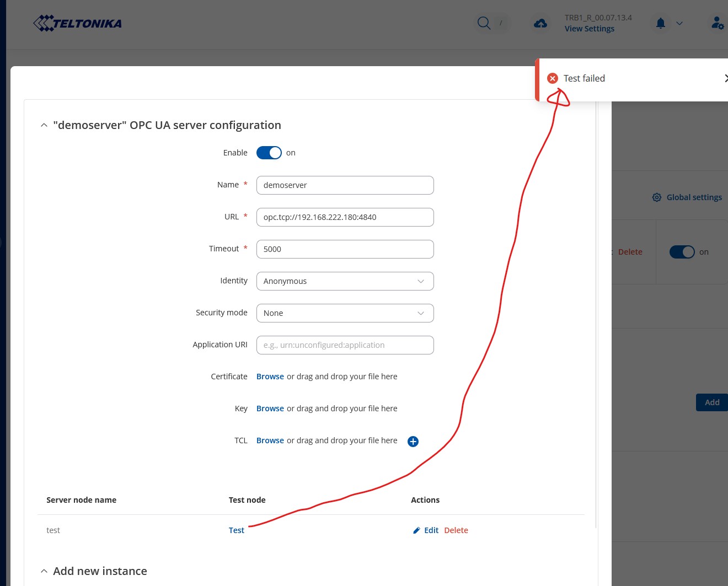Click the Test link for node test

(237, 530)
